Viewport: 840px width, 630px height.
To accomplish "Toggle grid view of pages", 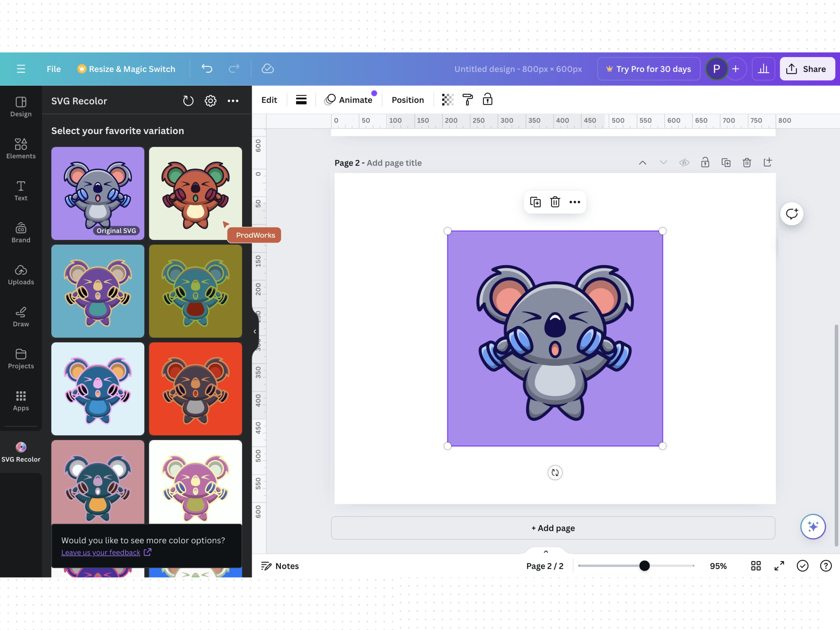I will [756, 566].
